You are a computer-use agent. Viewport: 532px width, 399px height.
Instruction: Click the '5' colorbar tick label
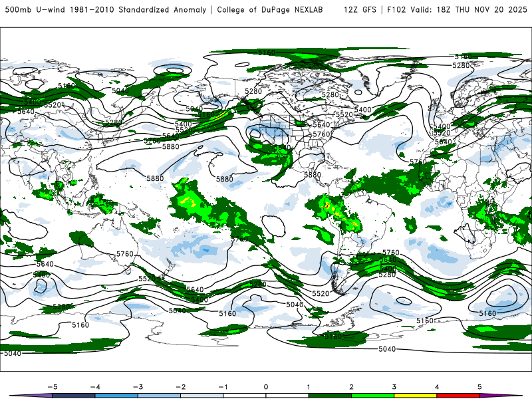pos(479,387)
